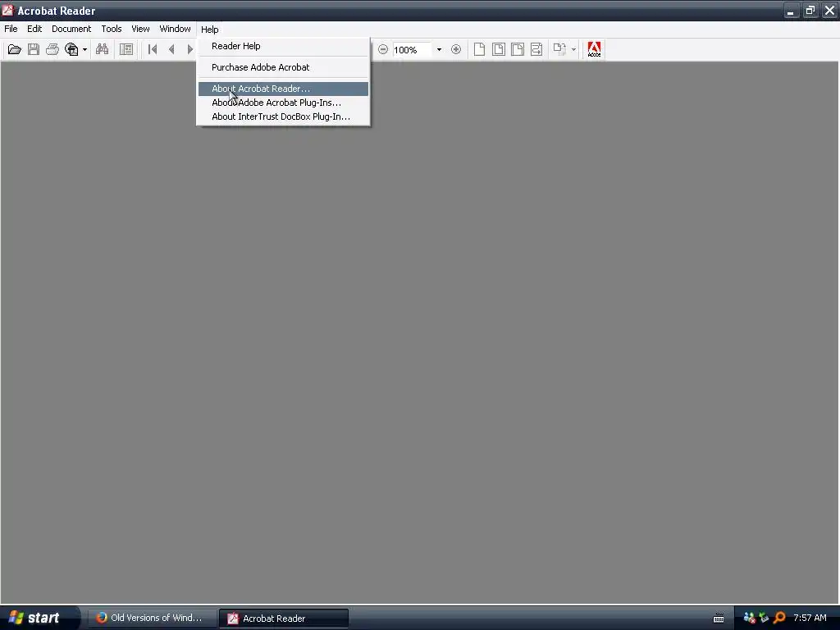Open the Tools menu
Image resolution: width=840 pixels, height=630 pixels.
(112, 29)
